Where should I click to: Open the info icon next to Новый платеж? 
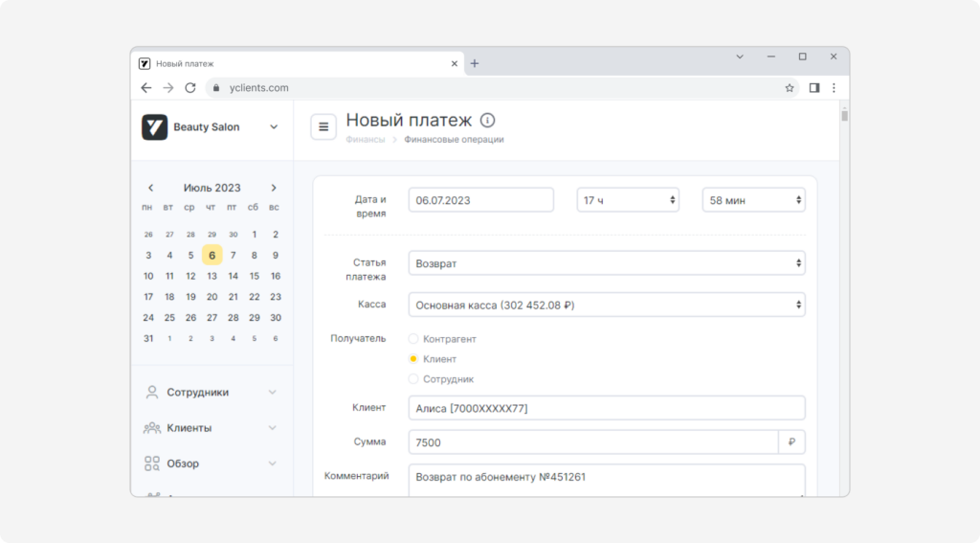coord(487,120)
